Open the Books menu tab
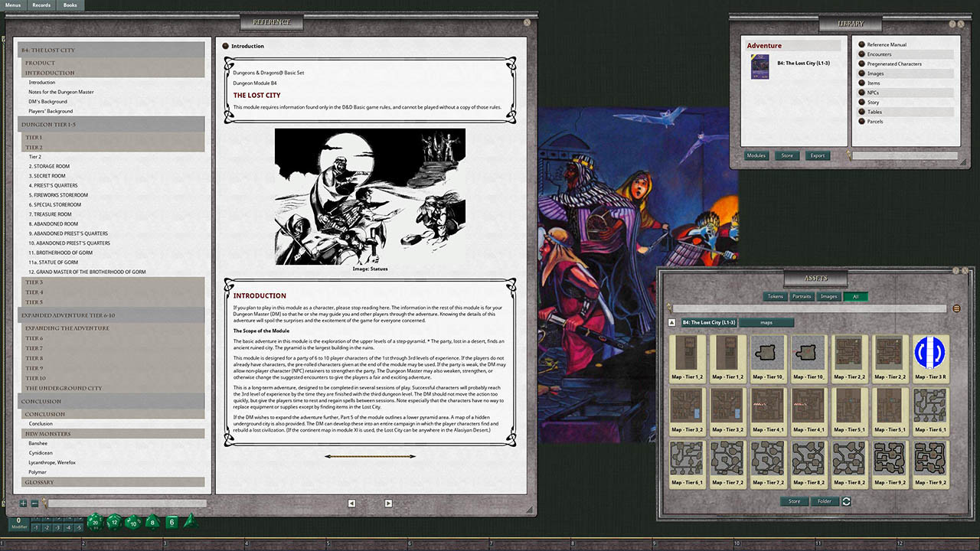980x551 pixels. (x=70, y=5)
